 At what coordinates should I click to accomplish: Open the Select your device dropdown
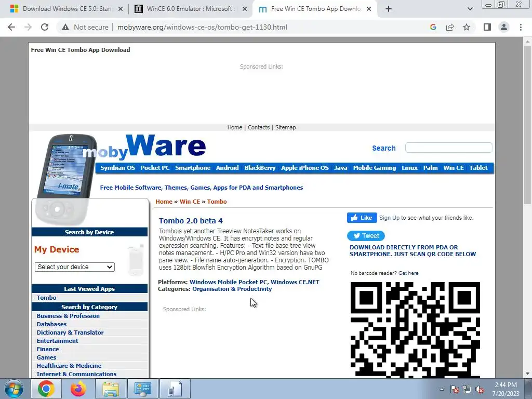tap(75, 267)
